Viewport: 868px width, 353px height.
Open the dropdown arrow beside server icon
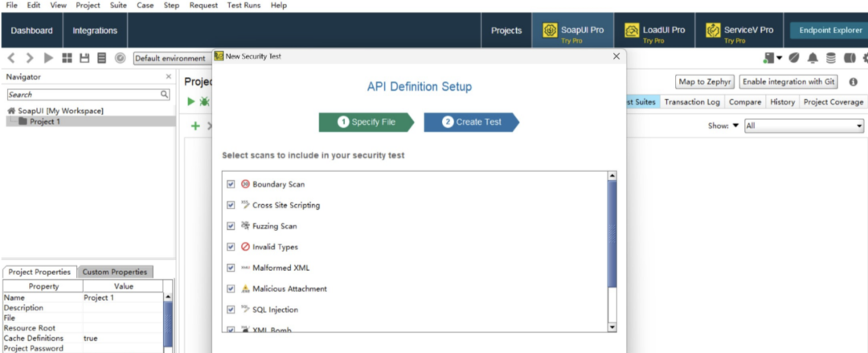[x=779, y=58]
